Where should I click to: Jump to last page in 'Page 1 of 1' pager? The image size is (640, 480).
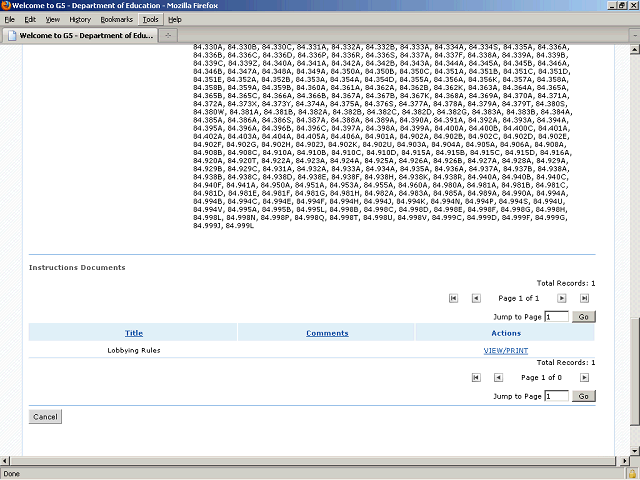(x=586, y=298)
